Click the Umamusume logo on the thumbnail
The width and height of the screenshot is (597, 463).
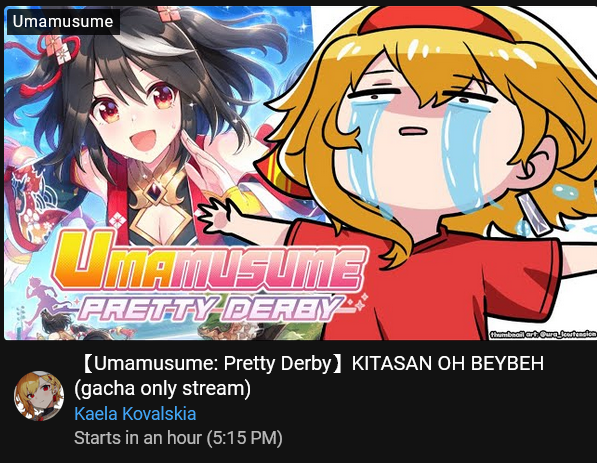(209, 262)
